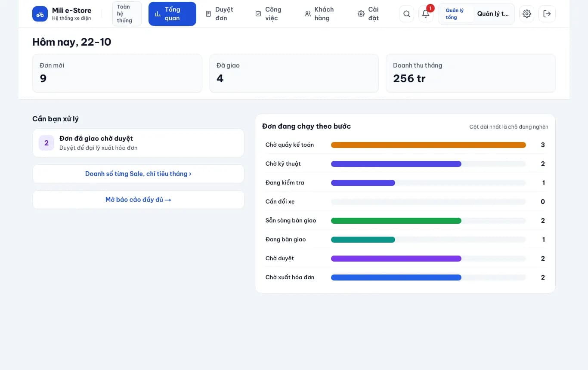Image resolution: width=588 pixels, height=370 pixels.
Task: Click the "256 tr" revenue value
Action: point(409,78)
